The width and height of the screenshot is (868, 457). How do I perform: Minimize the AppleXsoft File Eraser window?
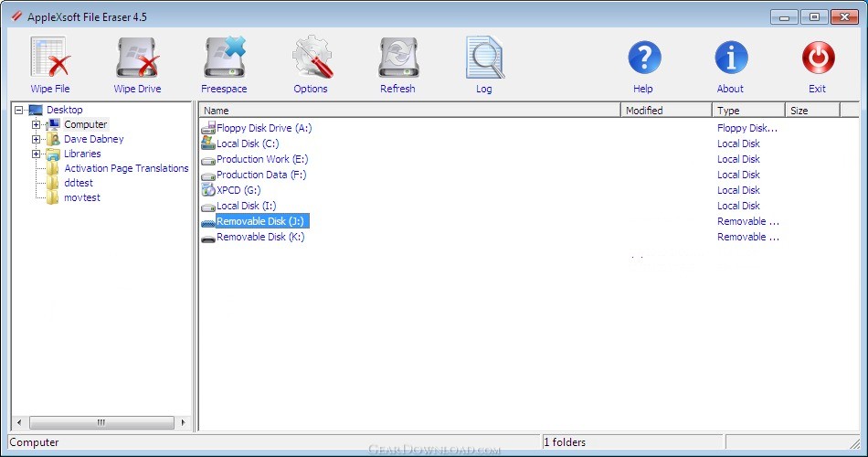click(x=785, y=17)
